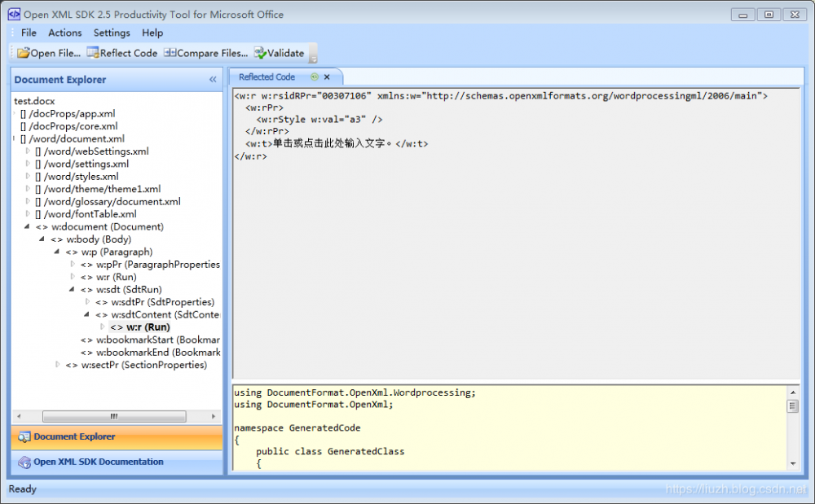The height and width of the screenshot is (504, 815).
Task: Expand the /word/fontTable.xml node
Action: click(28, 214)
